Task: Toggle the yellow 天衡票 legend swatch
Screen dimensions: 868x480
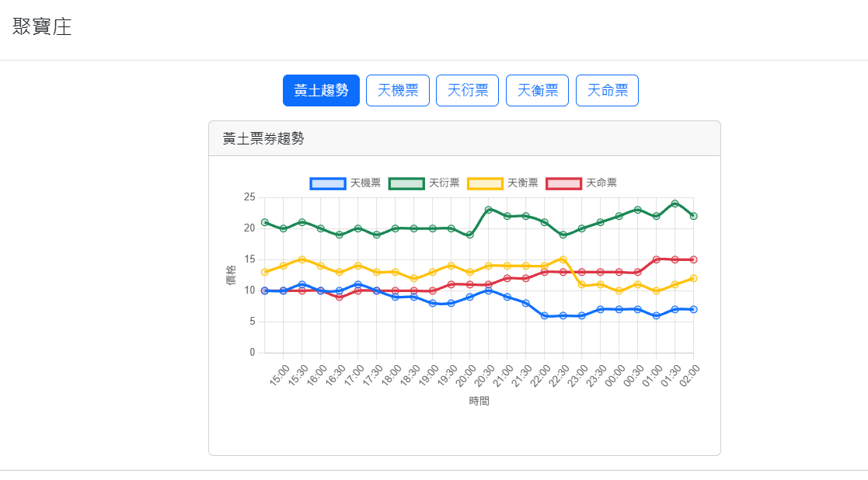Action: coord(484,183)
